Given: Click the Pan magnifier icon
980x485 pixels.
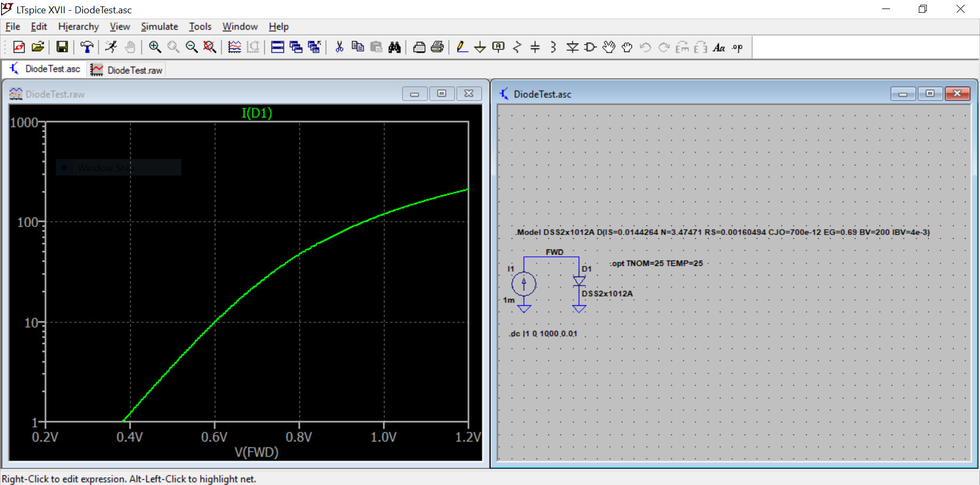Looking at the screenshot, I should (173, 47).
